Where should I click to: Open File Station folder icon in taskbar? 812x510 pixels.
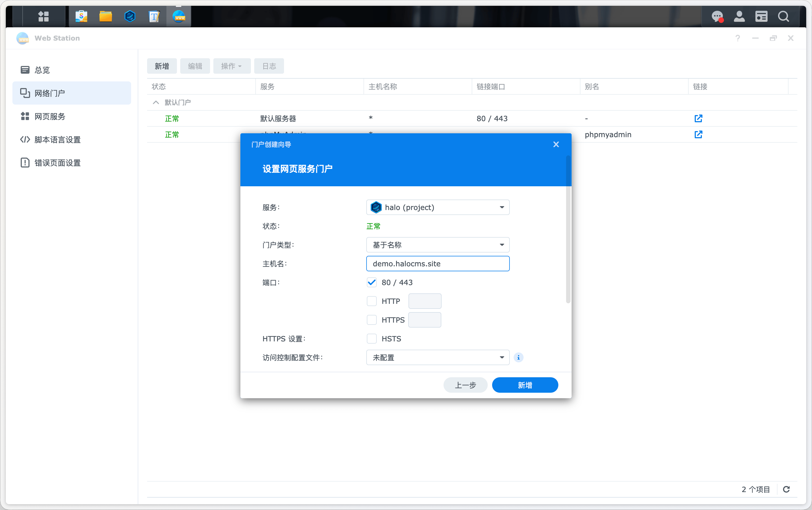click(105, 16)
